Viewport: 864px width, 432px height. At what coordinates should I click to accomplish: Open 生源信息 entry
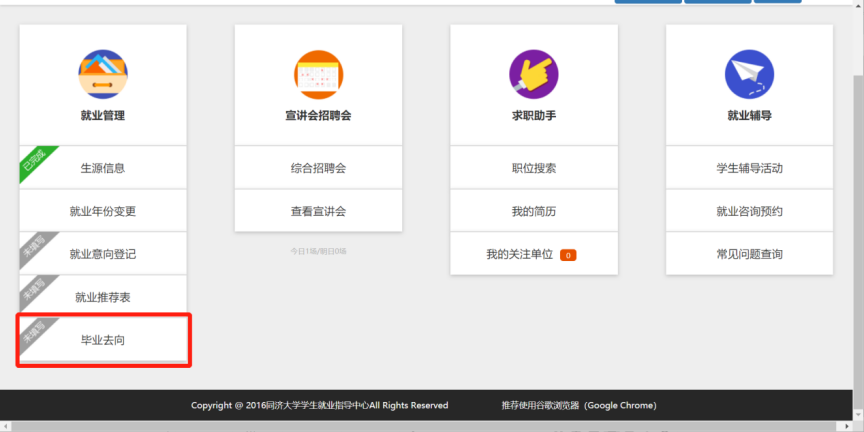103,168
